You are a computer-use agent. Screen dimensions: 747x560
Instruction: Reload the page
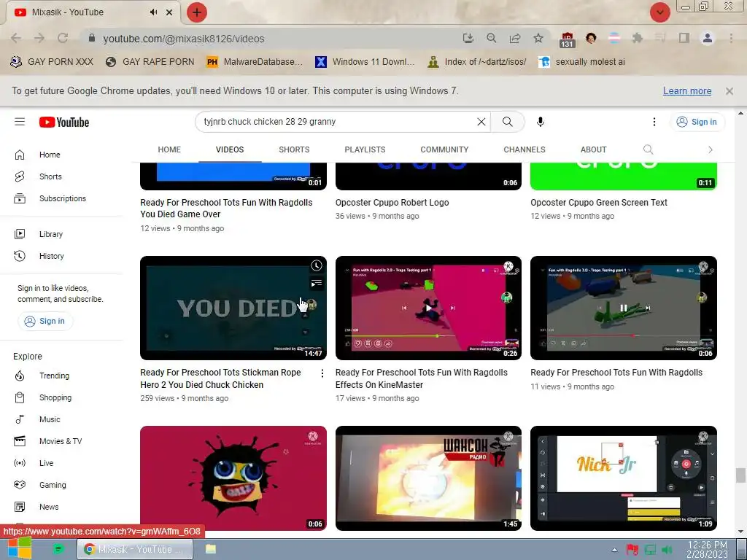[63, 38]
